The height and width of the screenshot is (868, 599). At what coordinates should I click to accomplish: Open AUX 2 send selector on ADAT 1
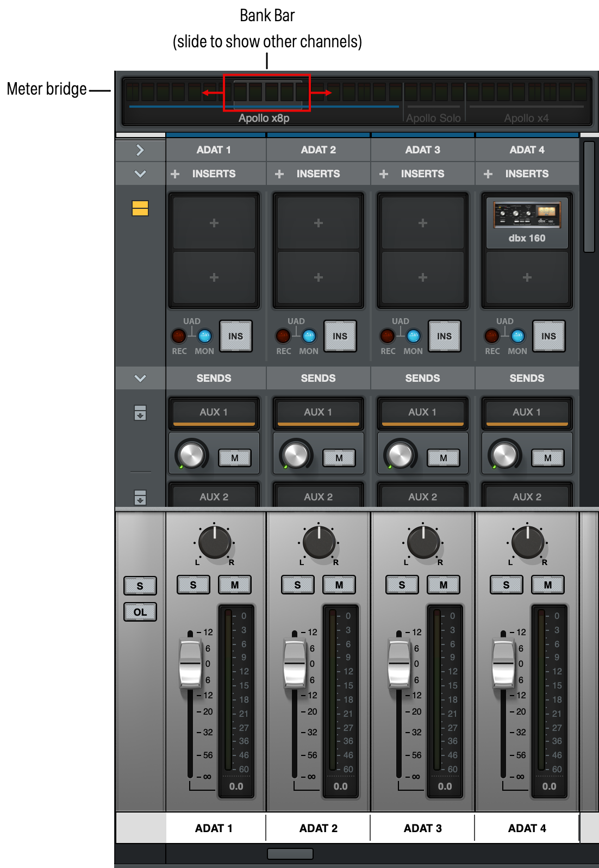[x=214, y=496]
